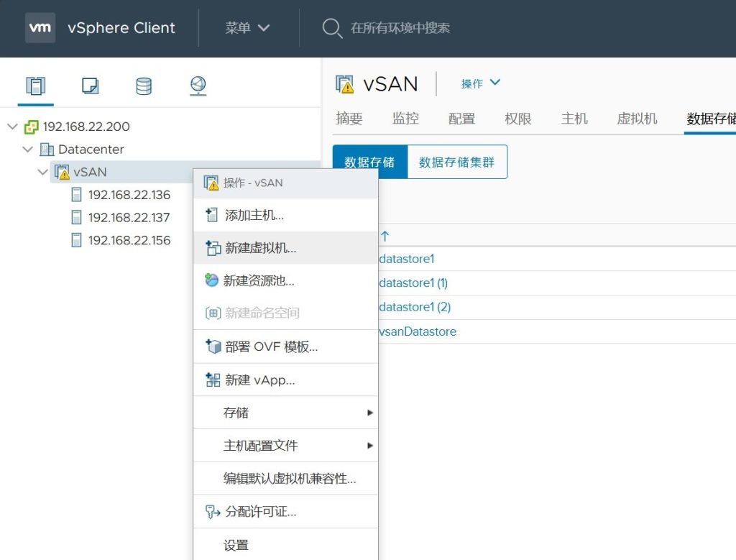This screenshot has height=560, width=736.
Task: Click the 新建虚拟机 new VM icon
Action: coord(213,248)
